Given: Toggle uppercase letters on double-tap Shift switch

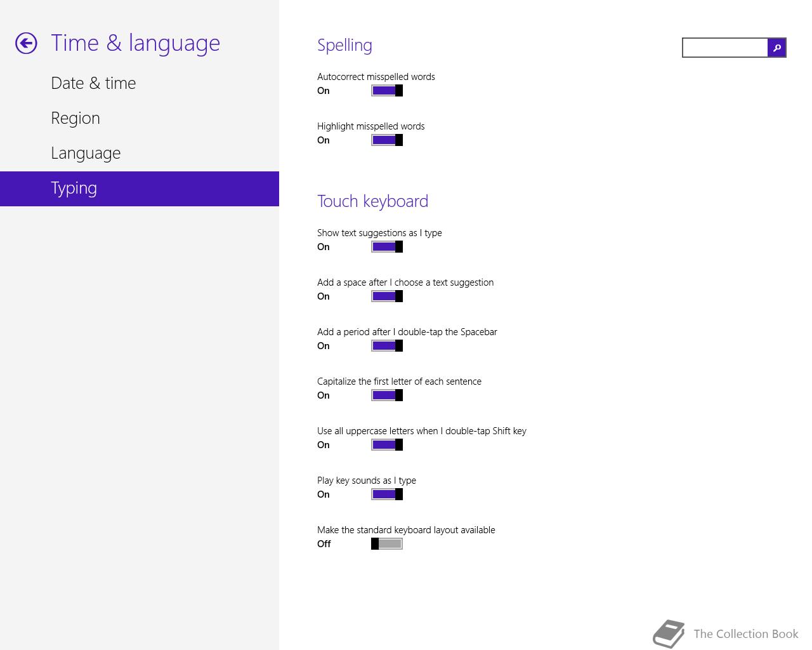Looking at the screenshot, I should coord(387,445).
